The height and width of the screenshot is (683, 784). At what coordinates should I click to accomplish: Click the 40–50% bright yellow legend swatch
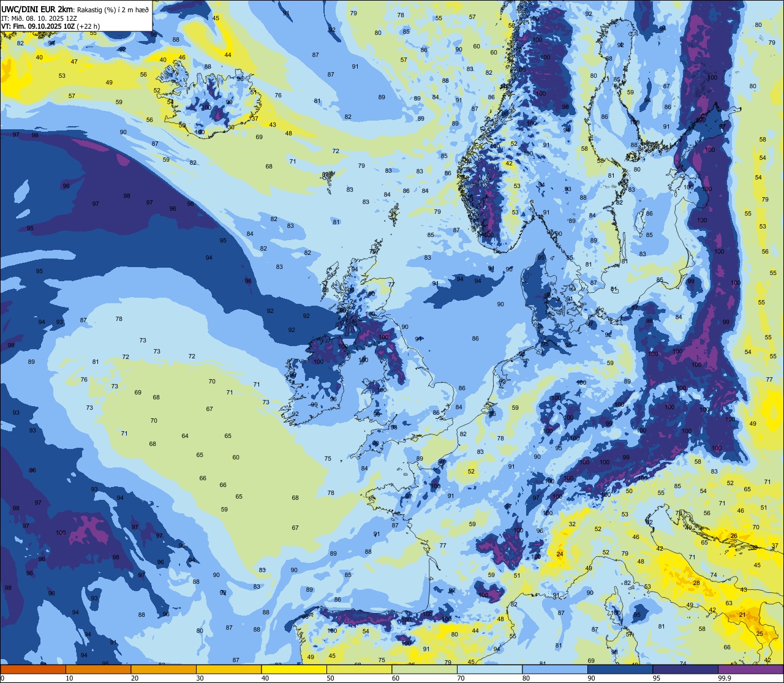point(294,669)
